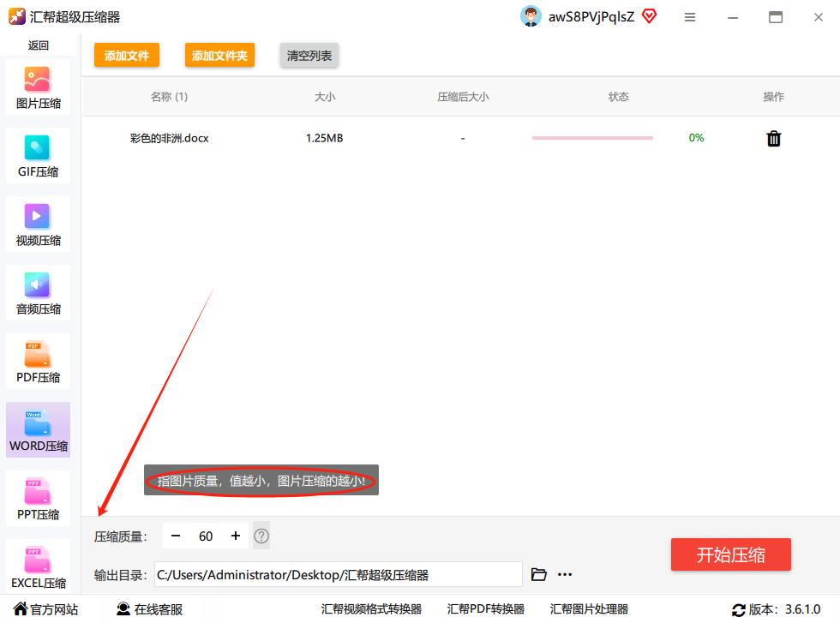Select the PDF压缩 sidebar icon
The image size is (840, 623).
[x=38, y=362]
